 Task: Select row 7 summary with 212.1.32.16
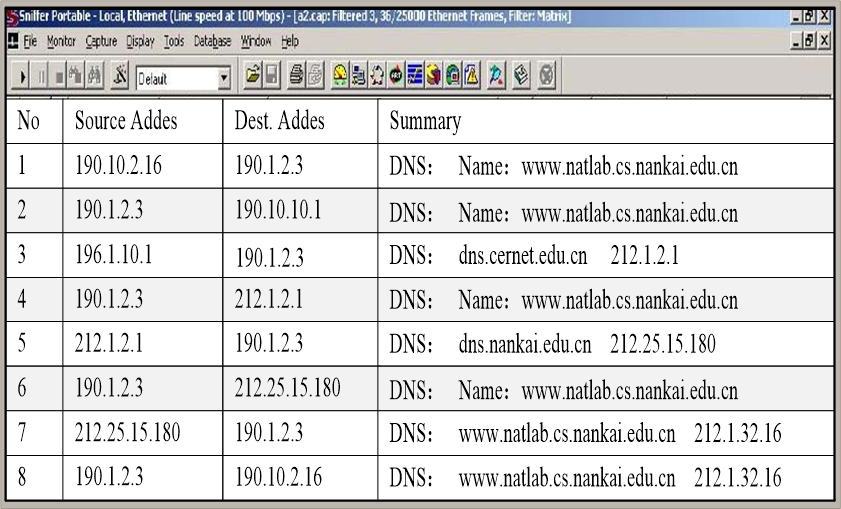pos(585,433)
